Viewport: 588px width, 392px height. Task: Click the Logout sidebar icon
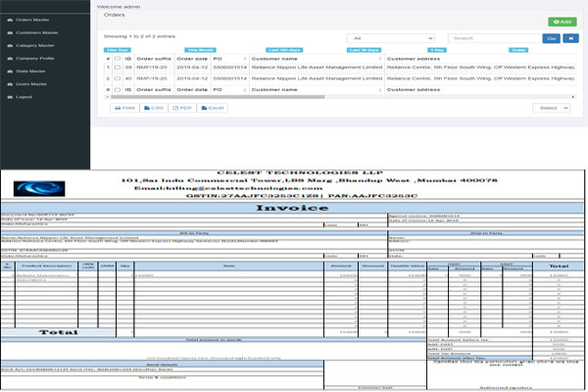click(x=10, y=97)
